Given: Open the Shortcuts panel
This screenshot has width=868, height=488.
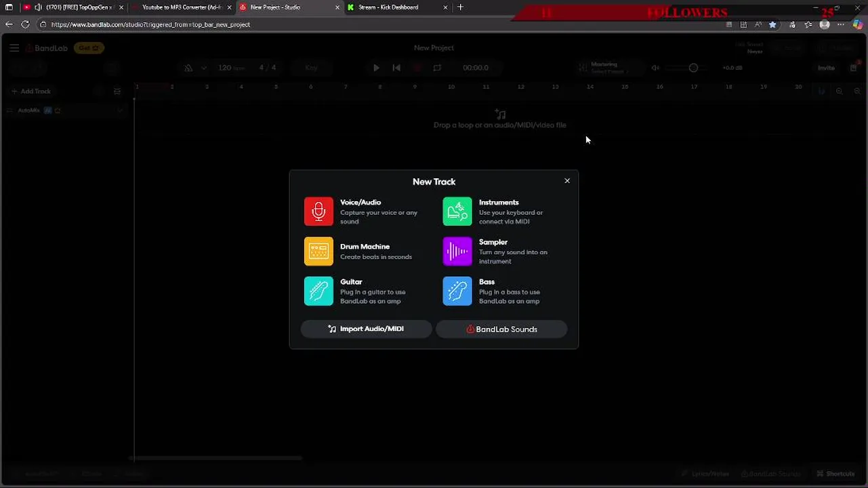Looking at the screenshot, I should tap(835, 474).
